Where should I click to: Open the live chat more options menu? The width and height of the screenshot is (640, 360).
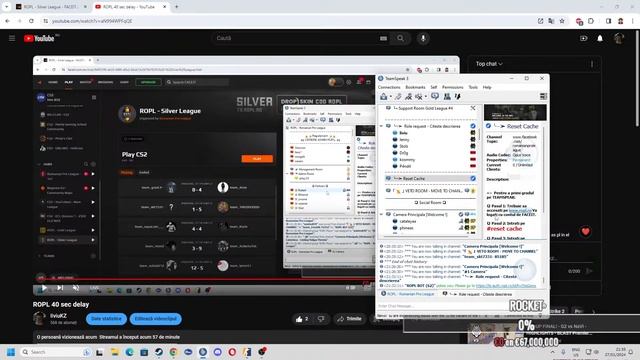pyautogui.click(x=592, y=64)
